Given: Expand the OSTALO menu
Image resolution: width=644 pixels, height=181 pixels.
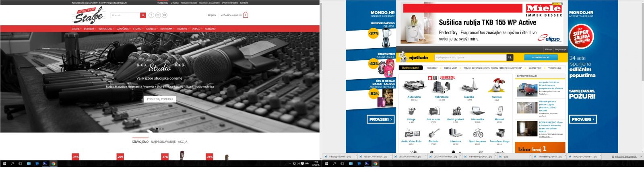Looking at the screenshot, I should point(197,29).
